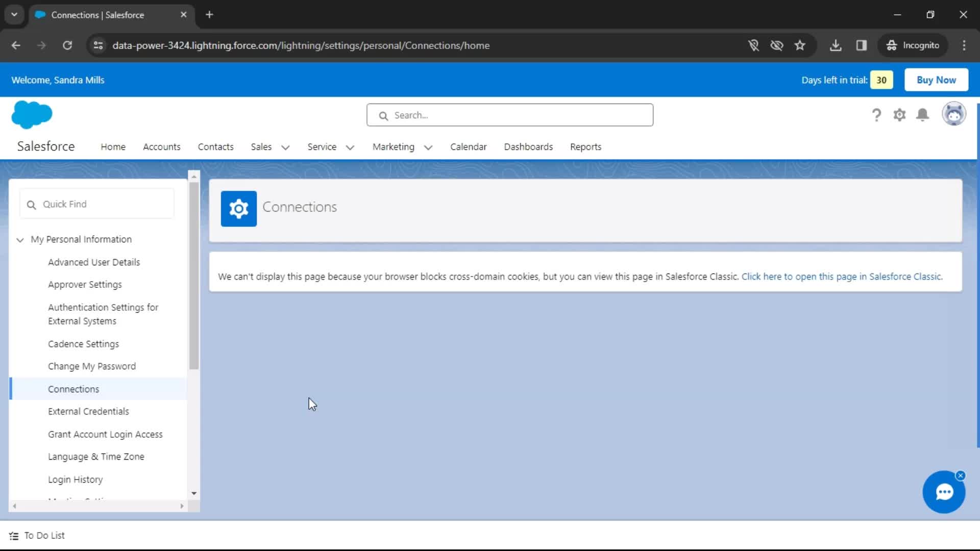The width and height of the screenshot is (980, 551).
Task: Click the global Search box
Action: click(x=509, y=115)
